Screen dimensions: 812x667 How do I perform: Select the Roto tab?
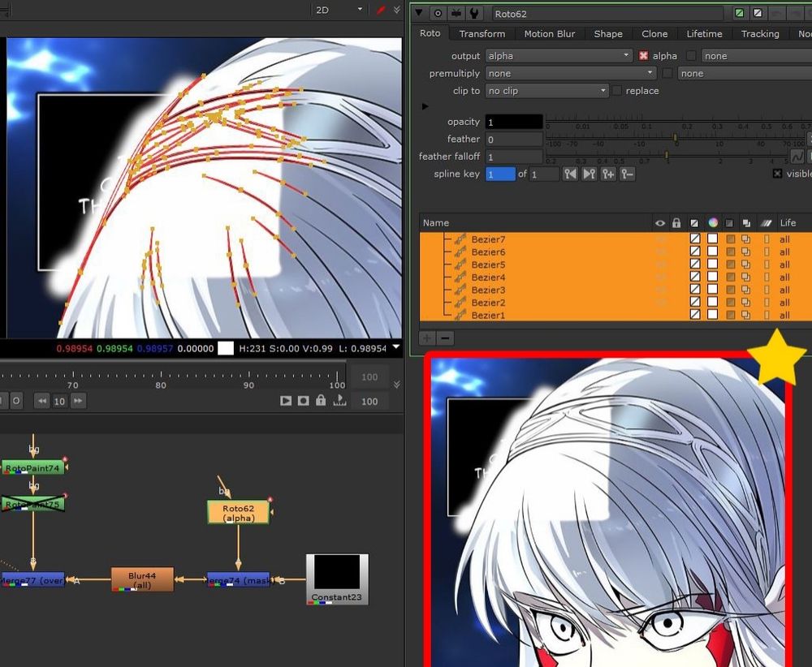[430, 33]
